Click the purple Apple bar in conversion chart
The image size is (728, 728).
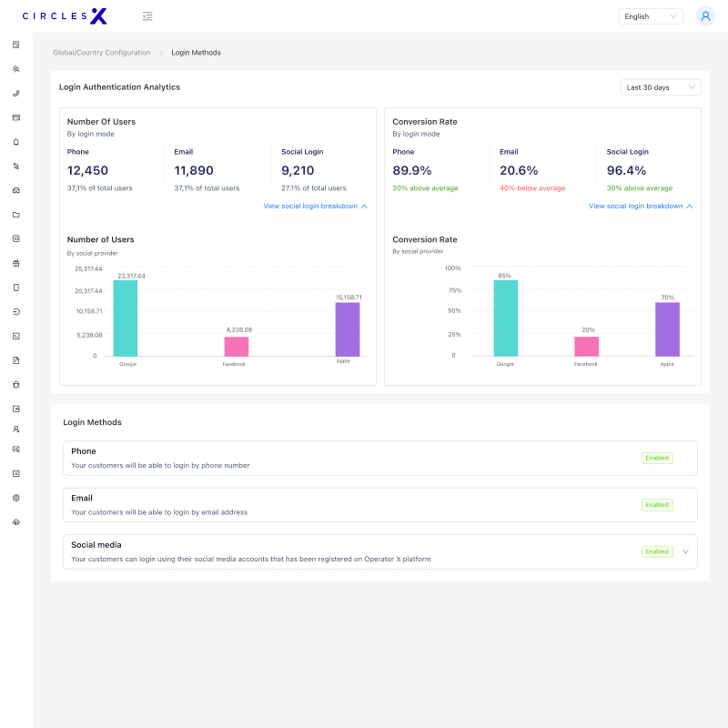pos(667,329)
